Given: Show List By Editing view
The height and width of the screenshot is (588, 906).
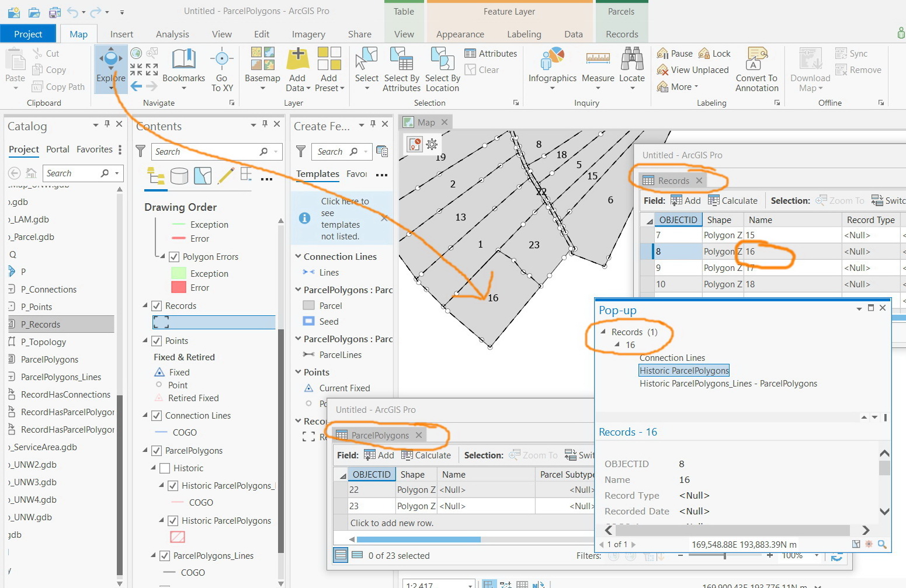Looking at the screenshot, I should pos(225,175).
